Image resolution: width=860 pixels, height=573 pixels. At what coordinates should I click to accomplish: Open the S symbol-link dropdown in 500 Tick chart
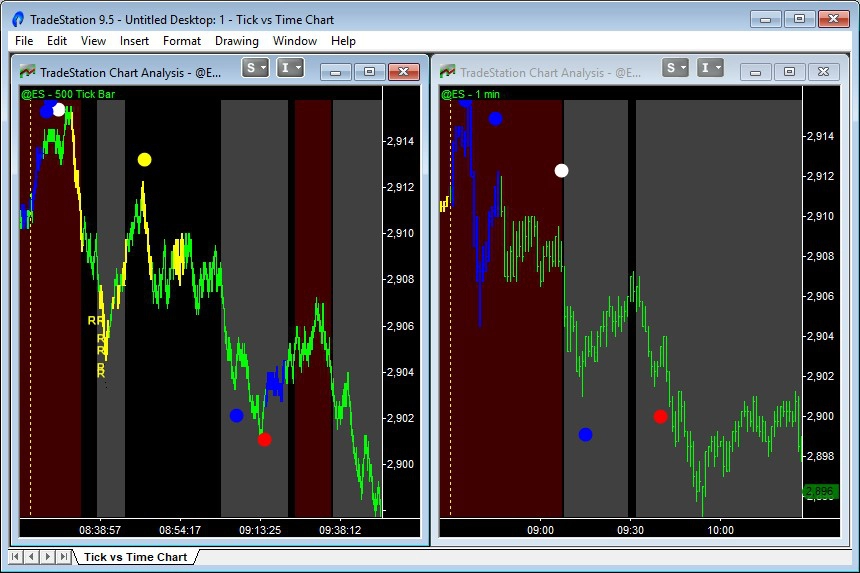pyautogui.click(x=255, y=68)
